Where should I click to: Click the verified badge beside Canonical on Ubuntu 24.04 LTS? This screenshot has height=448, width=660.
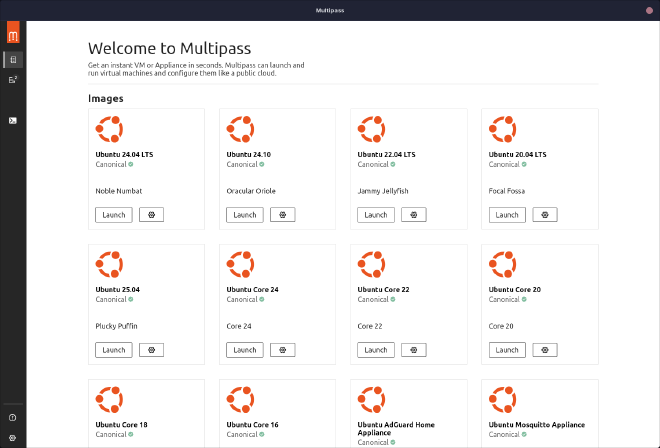coord(131,164)
